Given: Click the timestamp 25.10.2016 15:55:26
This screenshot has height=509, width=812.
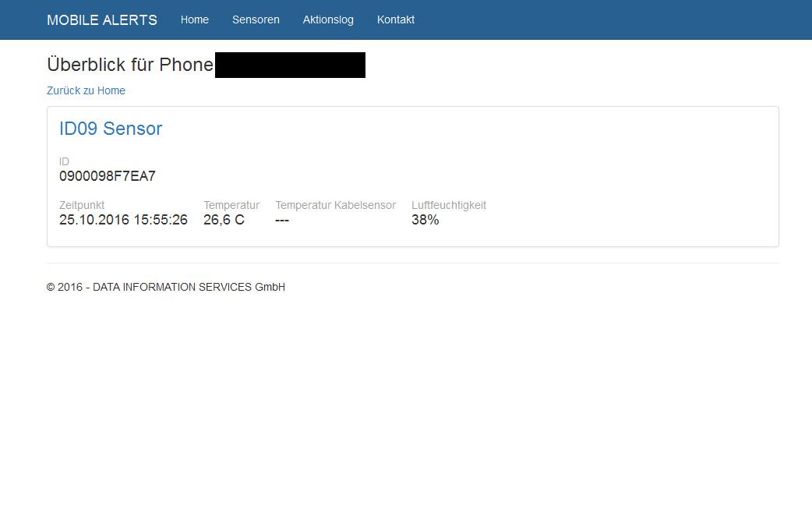Looking at the screenshot, I should tap(123, 220).
